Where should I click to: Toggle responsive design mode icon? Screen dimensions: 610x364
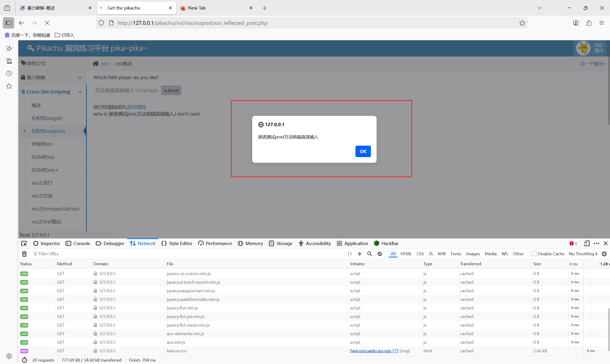587,243
